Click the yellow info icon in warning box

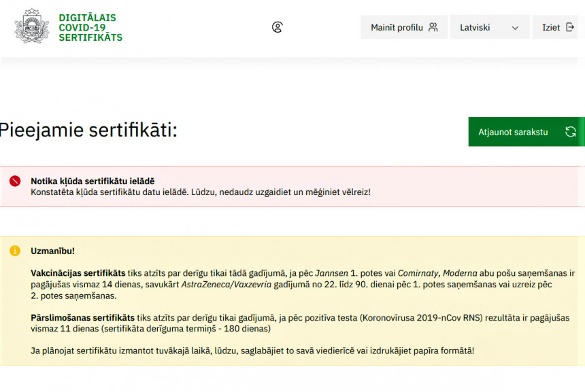coord(15,251)
